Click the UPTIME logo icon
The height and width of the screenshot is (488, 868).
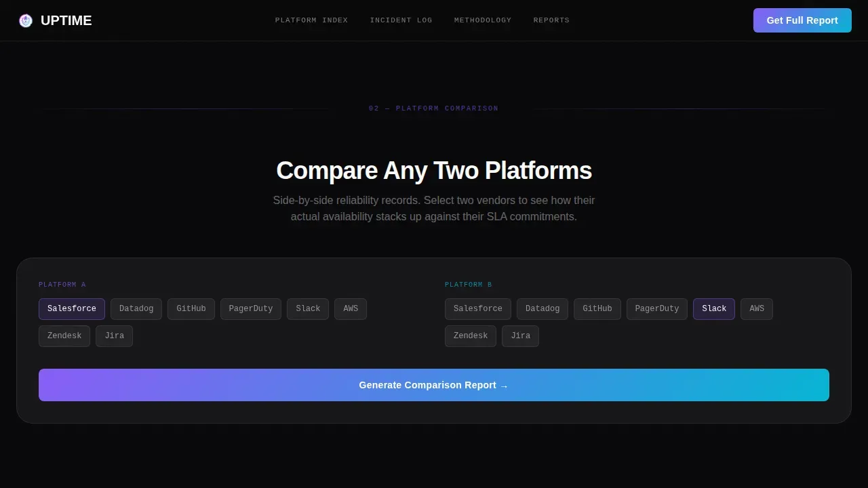click(26, 20)
